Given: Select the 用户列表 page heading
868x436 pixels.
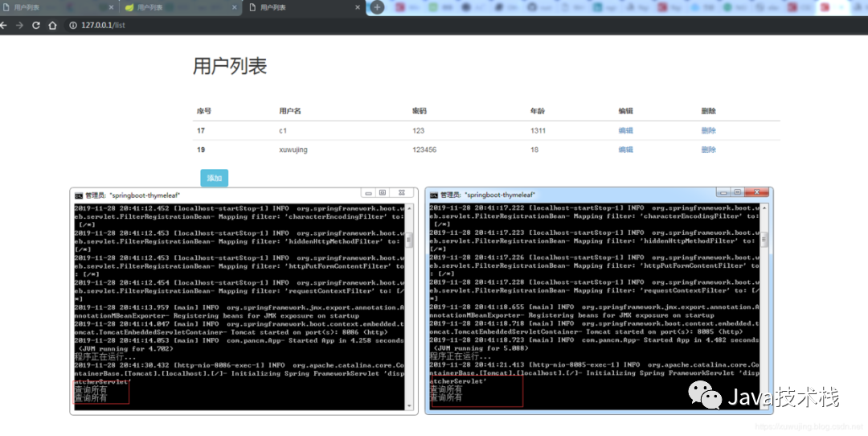Looking at the screenshot, I should (230, 66).
